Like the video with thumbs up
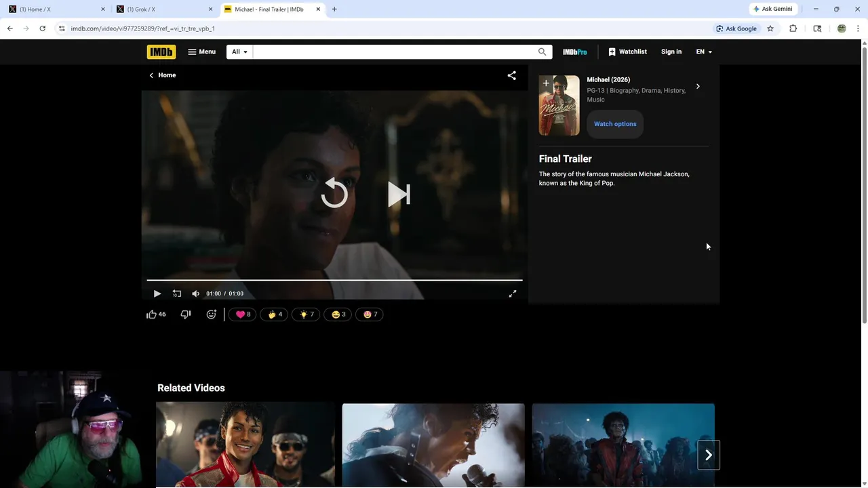 156,314
